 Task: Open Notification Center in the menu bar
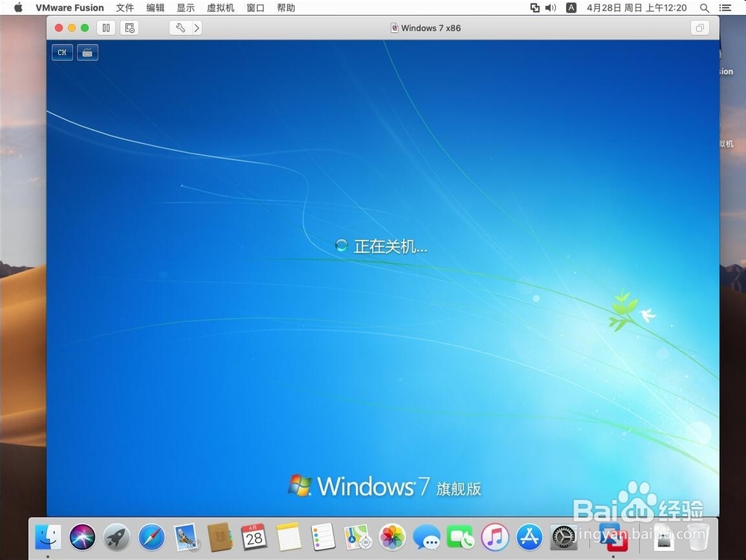(726, 8)
